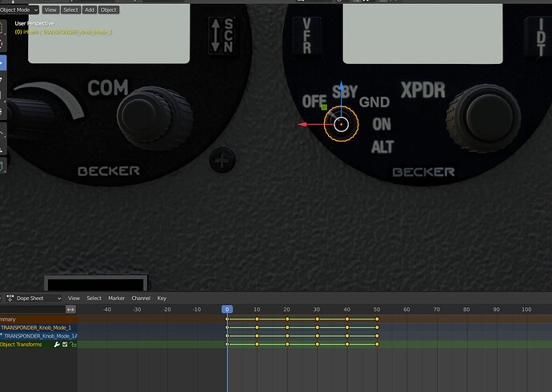Open the Key menu
552x392 pixels.
pyautogui.click(x=162, y=298)
